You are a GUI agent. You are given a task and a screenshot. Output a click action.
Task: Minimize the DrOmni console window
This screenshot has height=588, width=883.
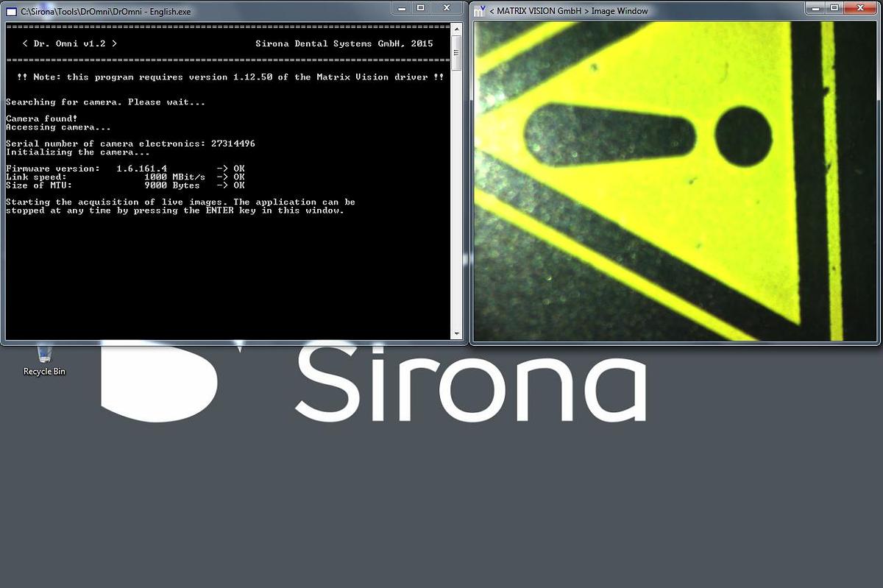[x=401, y=8]
